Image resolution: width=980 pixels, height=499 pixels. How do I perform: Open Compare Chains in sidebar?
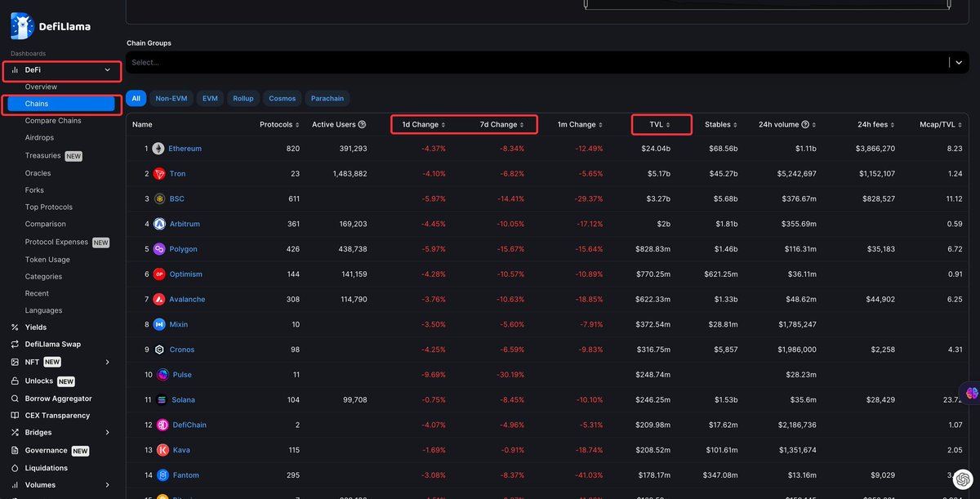tap(53, 121)
